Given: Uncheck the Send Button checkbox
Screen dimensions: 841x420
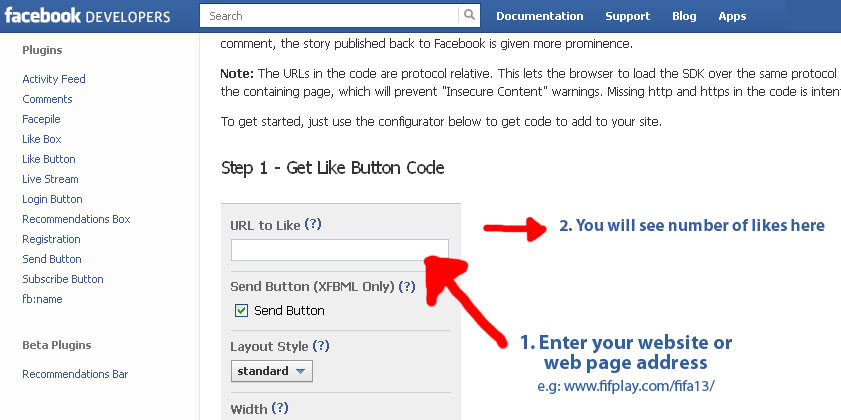Looking at the screenshot, I should click(x=242, y=311).
